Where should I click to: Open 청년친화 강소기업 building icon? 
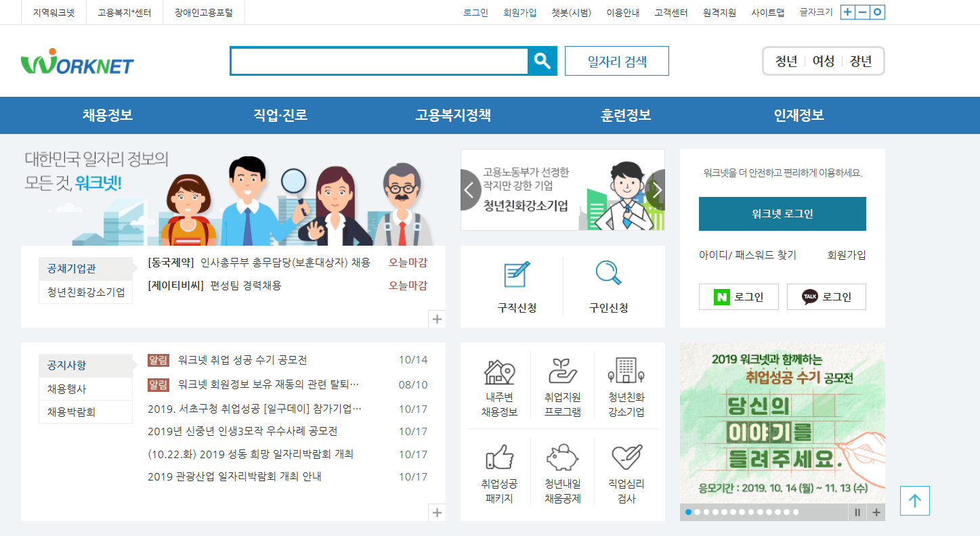click(626, 371)
